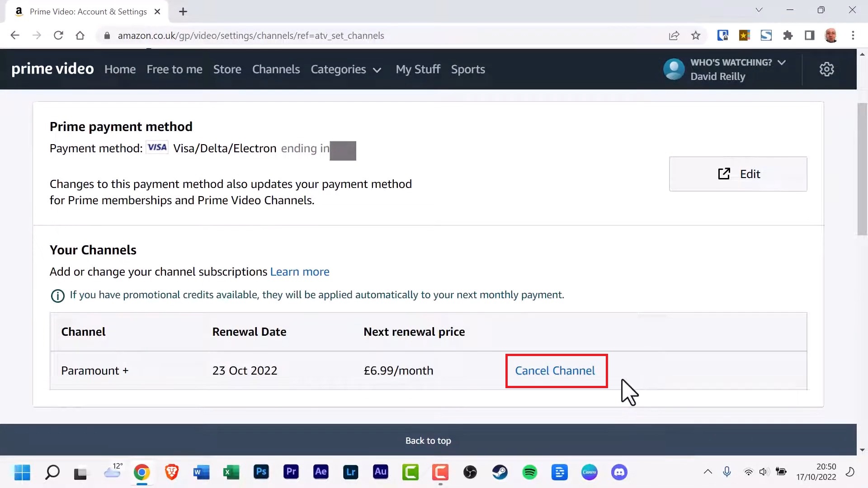Reload the page
The image size is (868, 488).
pyautogui.click(x=58, y=35)
